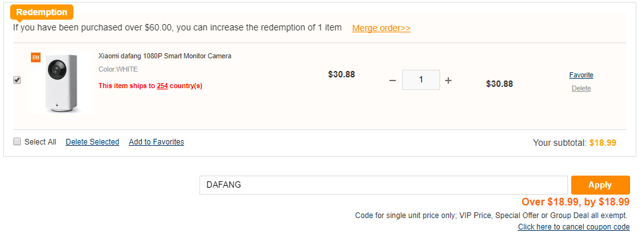This screenshot has height=239, width=644.
Task: Add item via the Favorite link
Action: click(581, 75)
